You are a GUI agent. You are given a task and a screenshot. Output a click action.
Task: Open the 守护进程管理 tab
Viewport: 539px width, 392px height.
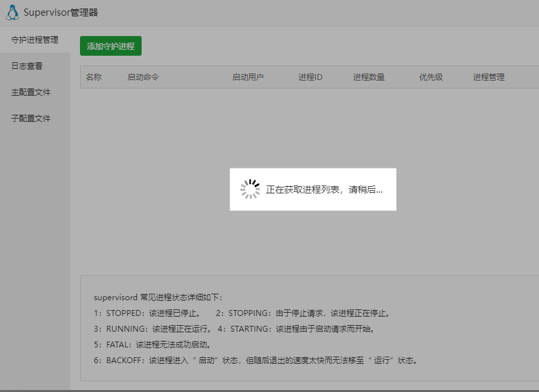[35, 39]
